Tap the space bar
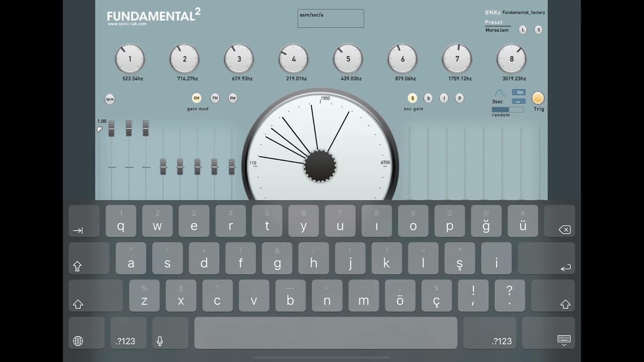 tap(326, 332)
